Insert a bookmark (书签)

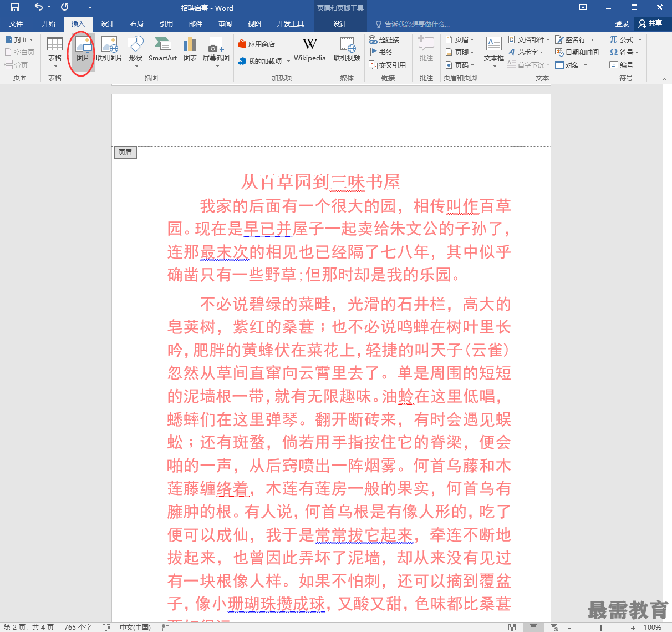(381, 52)
